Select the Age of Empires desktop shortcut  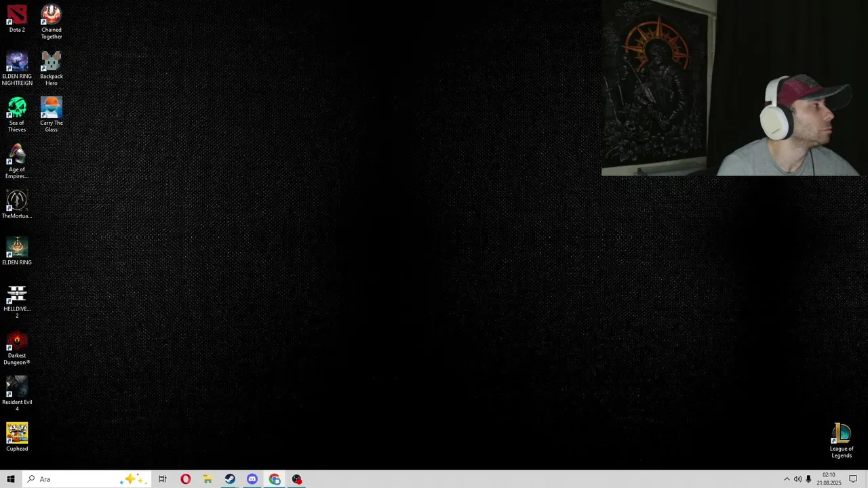coord(17,162)
